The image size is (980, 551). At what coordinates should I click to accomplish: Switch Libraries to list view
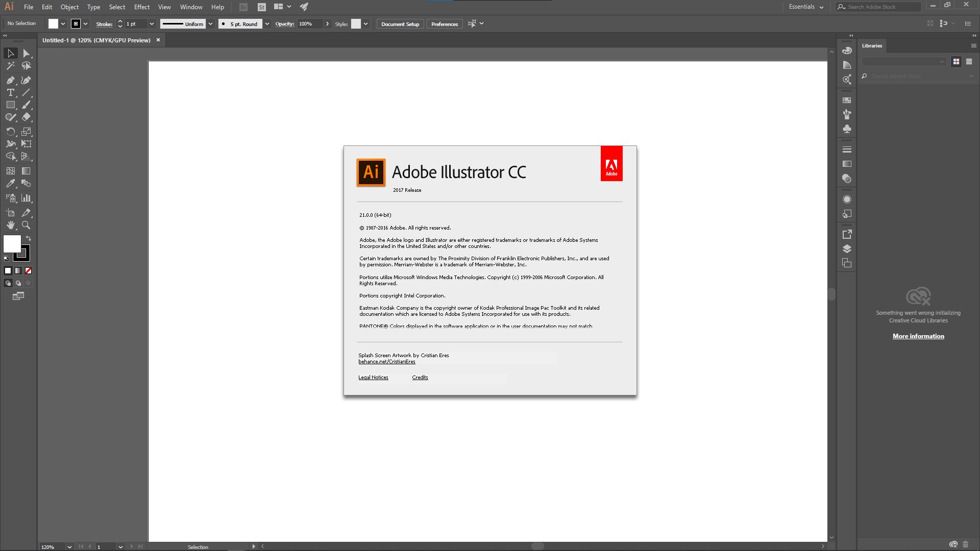coord(969,61)
